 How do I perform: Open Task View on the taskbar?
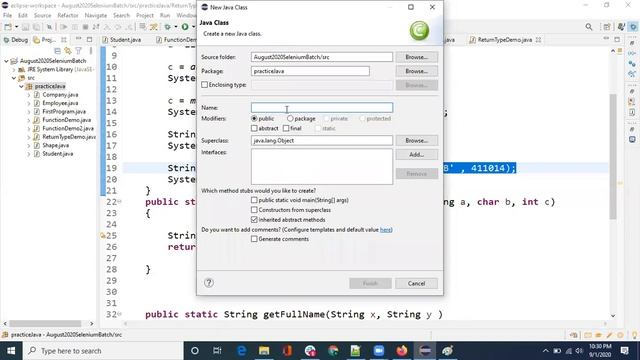pos(217,351)
